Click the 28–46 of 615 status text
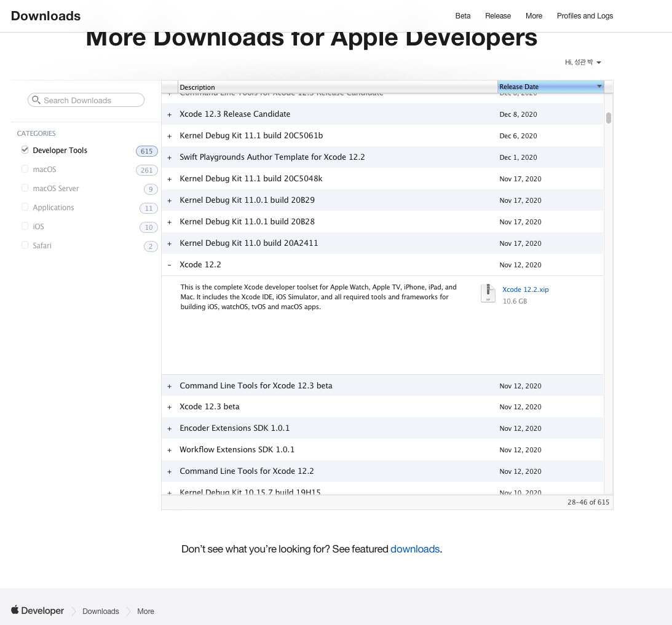The height and width of the screenshot is (625, 672). (x=588, y=502)
